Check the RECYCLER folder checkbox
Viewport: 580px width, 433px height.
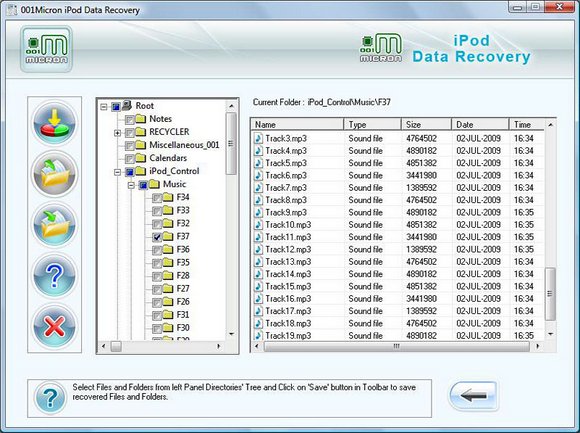(x=129, y=133)
